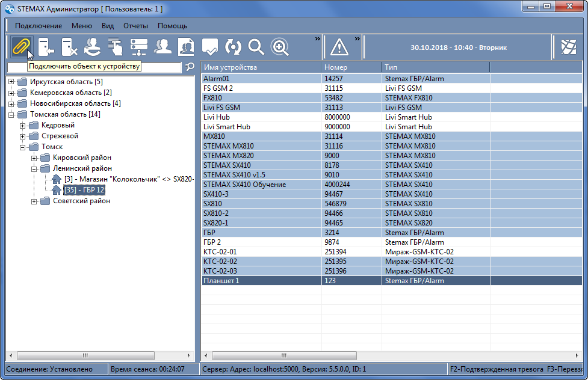
Task: Click the house icon of ГБР 12 object
Action: click(x=57, y=190)
